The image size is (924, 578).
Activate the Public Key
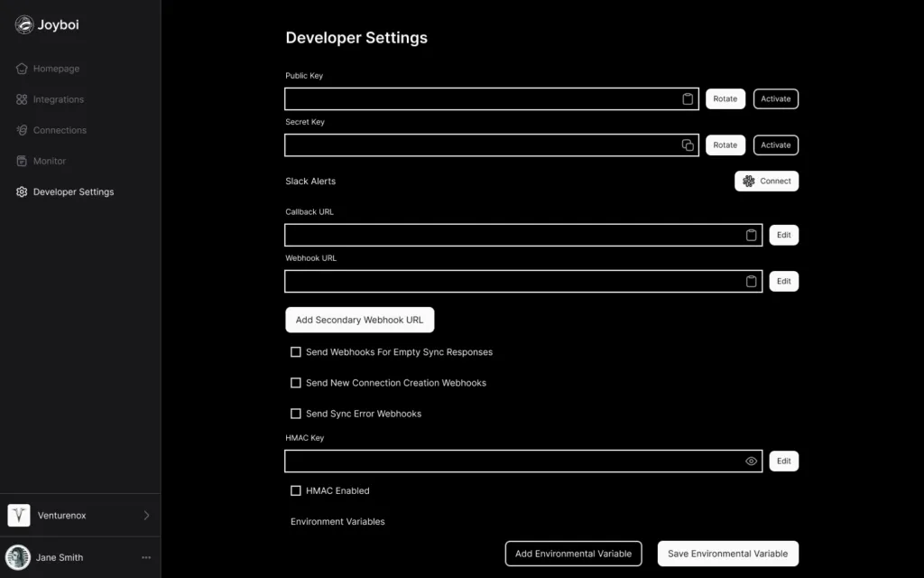click(775, 98)
